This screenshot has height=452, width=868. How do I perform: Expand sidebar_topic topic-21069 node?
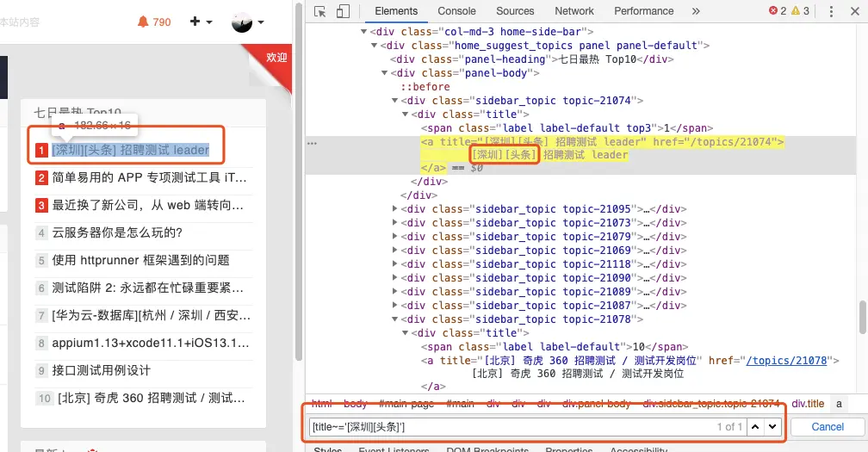394,251
